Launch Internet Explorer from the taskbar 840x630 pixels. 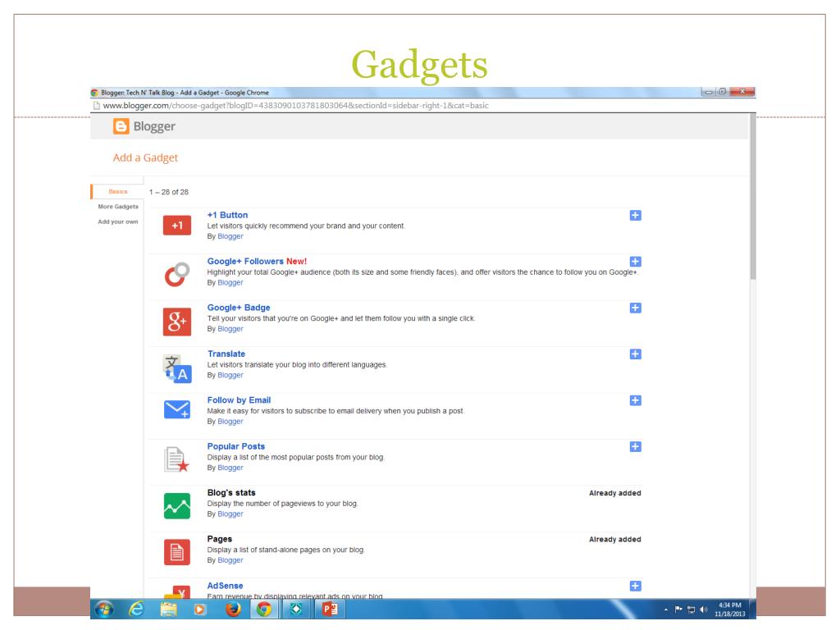[x=137, y=609]
